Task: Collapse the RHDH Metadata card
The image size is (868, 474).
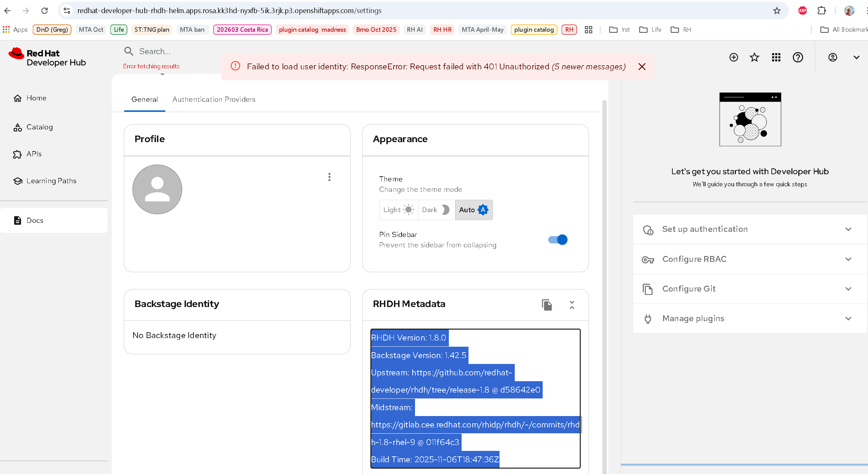Action: coord(572,305)
